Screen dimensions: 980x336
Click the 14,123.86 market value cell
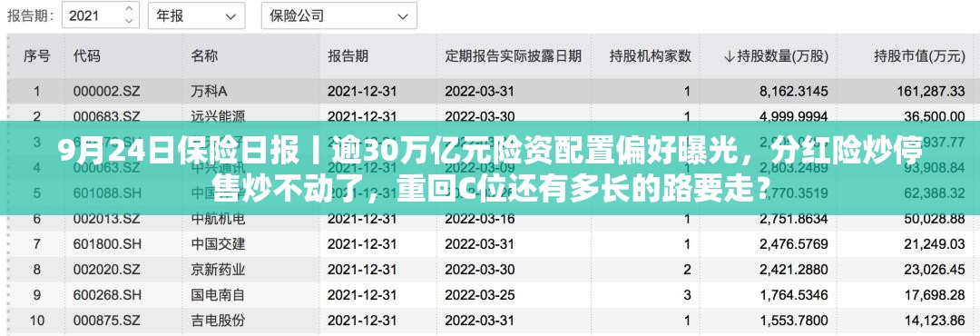coord(935,321)
